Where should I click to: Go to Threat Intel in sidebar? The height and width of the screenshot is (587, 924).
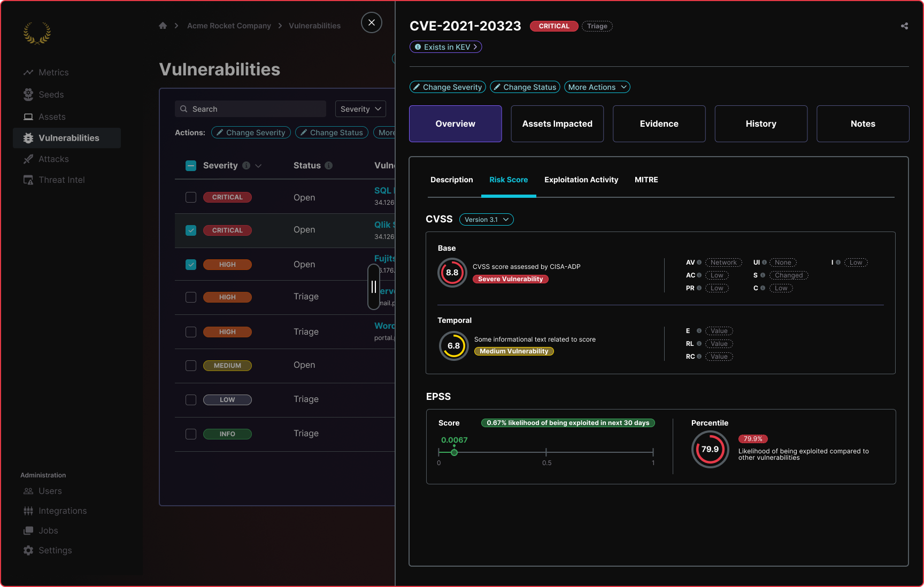click(x=61, y=180)
